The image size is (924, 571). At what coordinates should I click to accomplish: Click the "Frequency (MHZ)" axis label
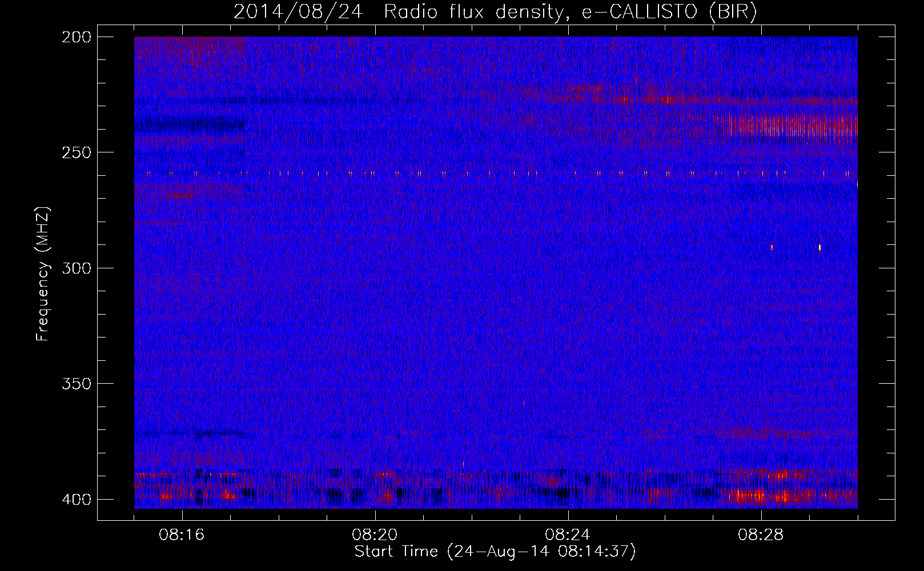(x=43, y=274)
